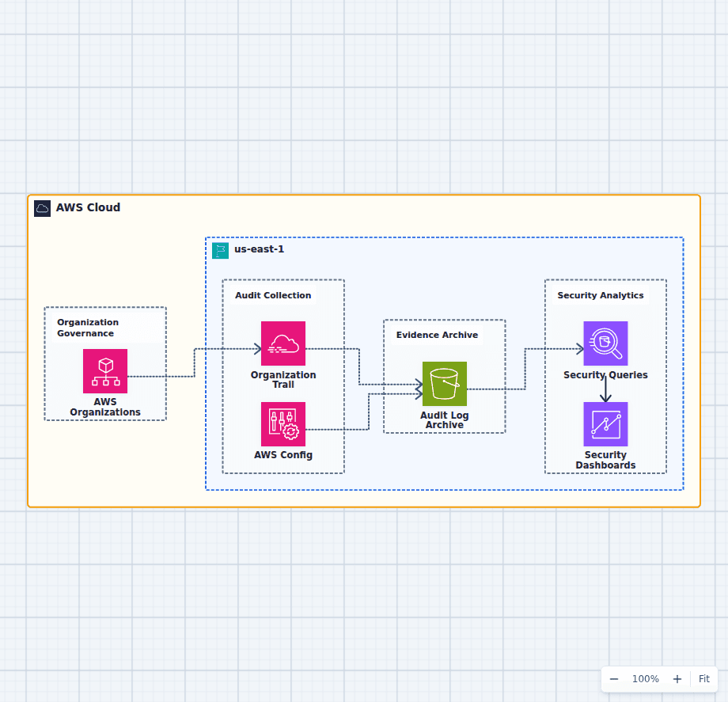This screenshot has width=728, height=702.
Task: Click the 100% zoom level readout
Action: coord(646,679)
